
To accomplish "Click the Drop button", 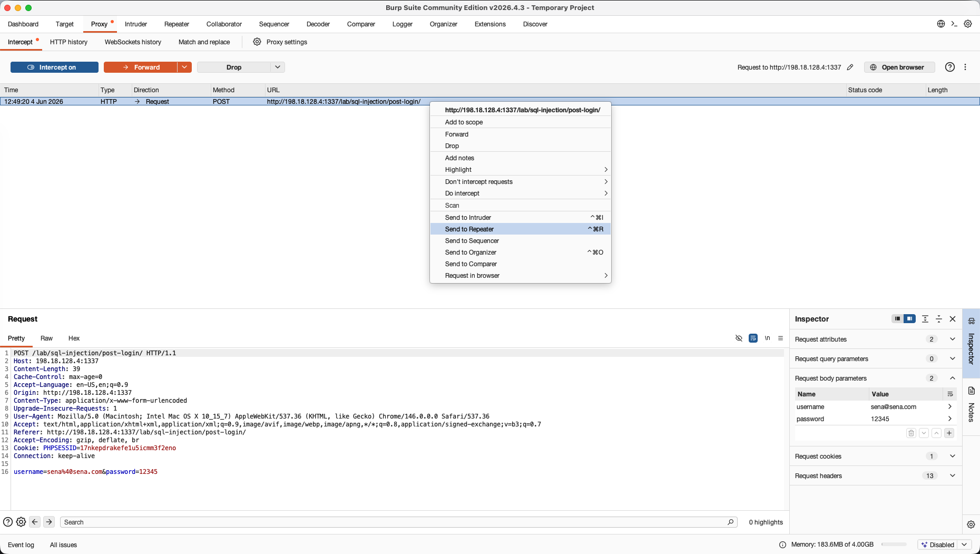I will point(234,67).
